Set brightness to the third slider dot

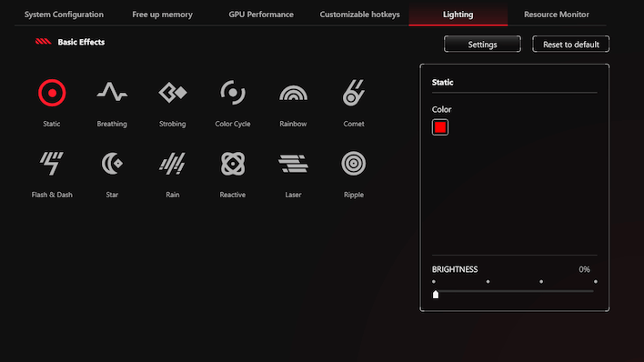(x=541, y=281)
